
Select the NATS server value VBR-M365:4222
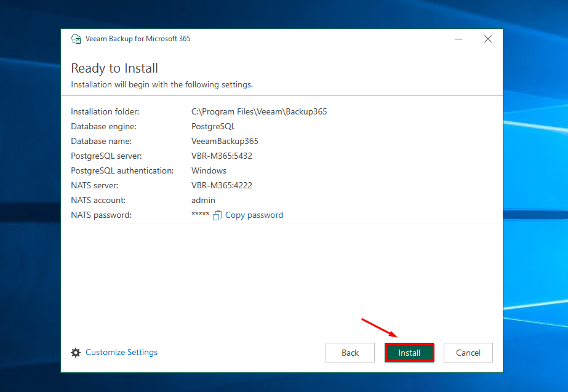point(222,185)
